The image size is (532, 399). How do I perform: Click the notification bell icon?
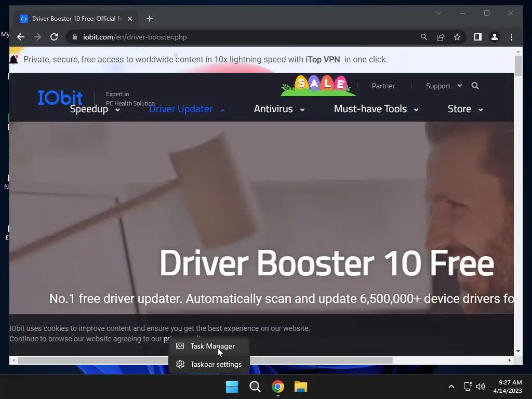14,60
